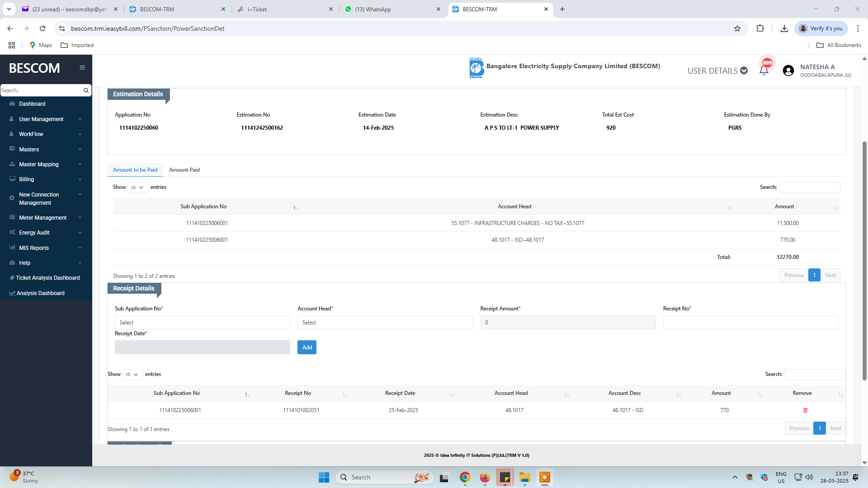Show hidden system tray icons
This screenshot has height=488, width=868.
(735, 477)
